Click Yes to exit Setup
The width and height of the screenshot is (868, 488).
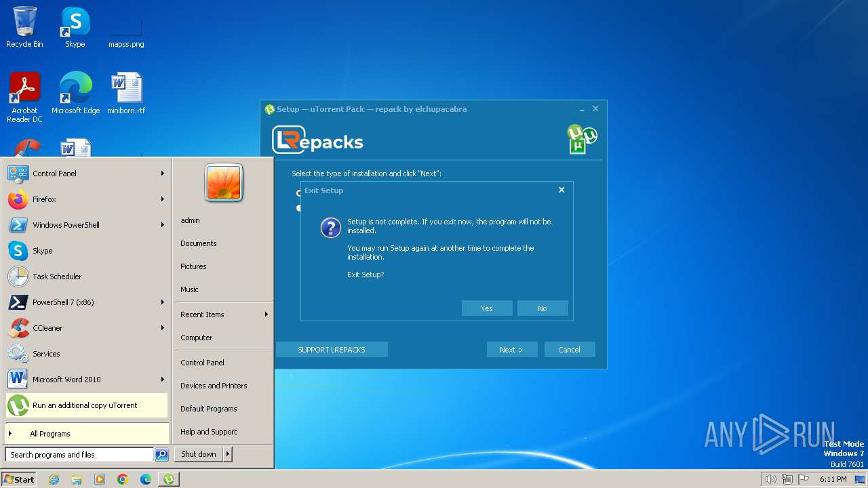tap(487, 308)
